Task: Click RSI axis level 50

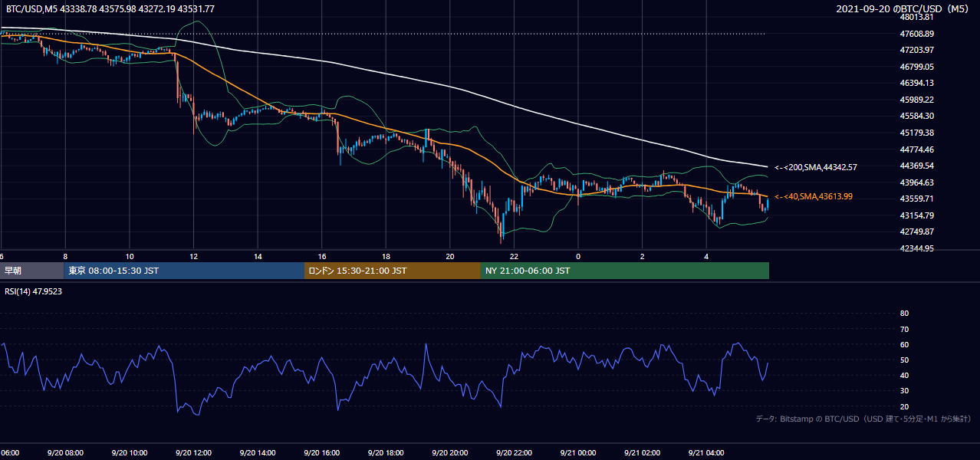Action: (x=904, y=360)
